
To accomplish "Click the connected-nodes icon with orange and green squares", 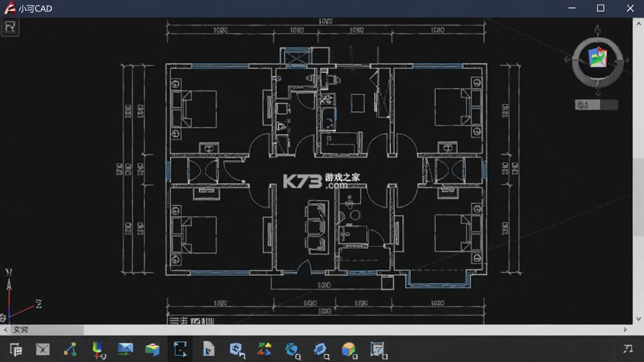I will [70, 349].
